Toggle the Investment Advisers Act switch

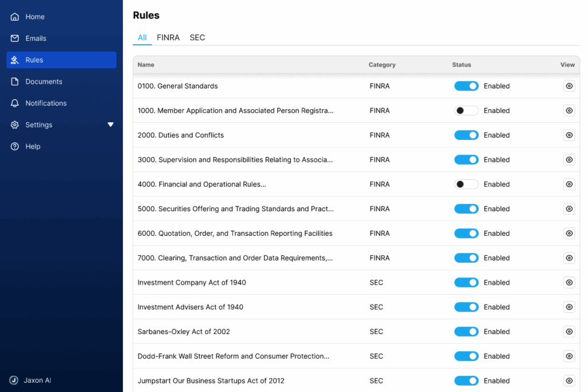click(466, 307)
